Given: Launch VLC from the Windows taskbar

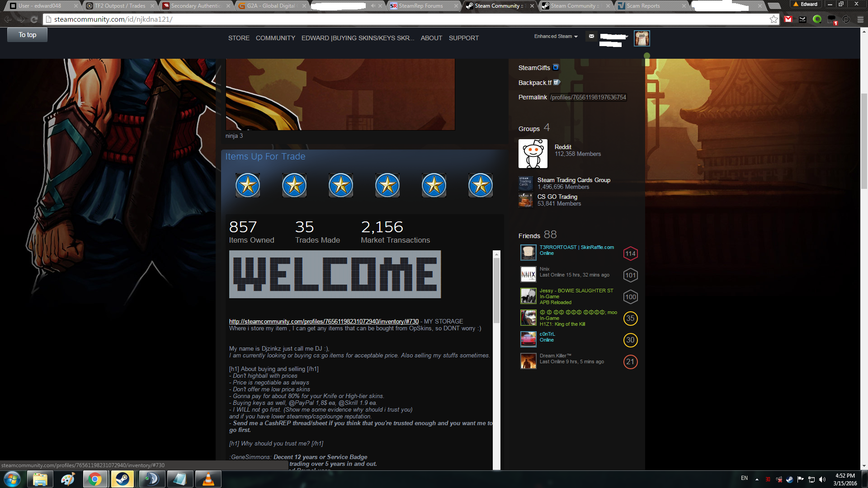Looking at the screenshot, I should 208,479.
